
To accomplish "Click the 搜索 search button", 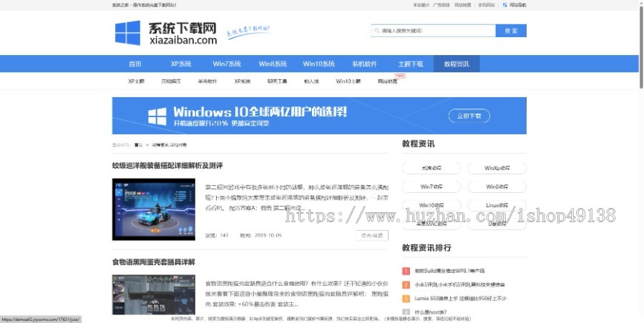I will [x=511, y=31].
